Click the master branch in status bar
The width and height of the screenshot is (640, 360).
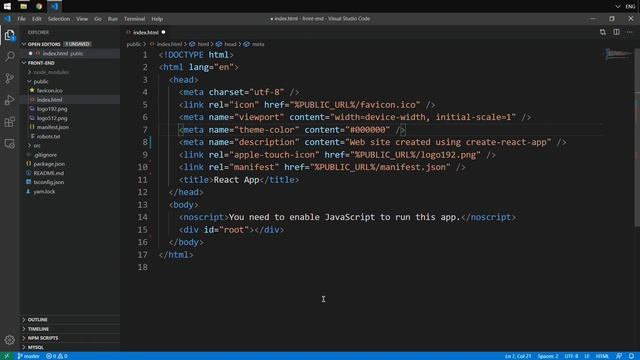[28, 356]
